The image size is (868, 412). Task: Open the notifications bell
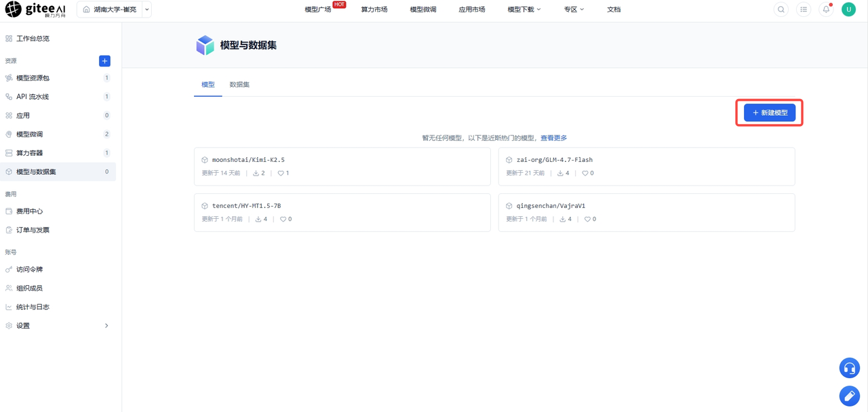826,9
